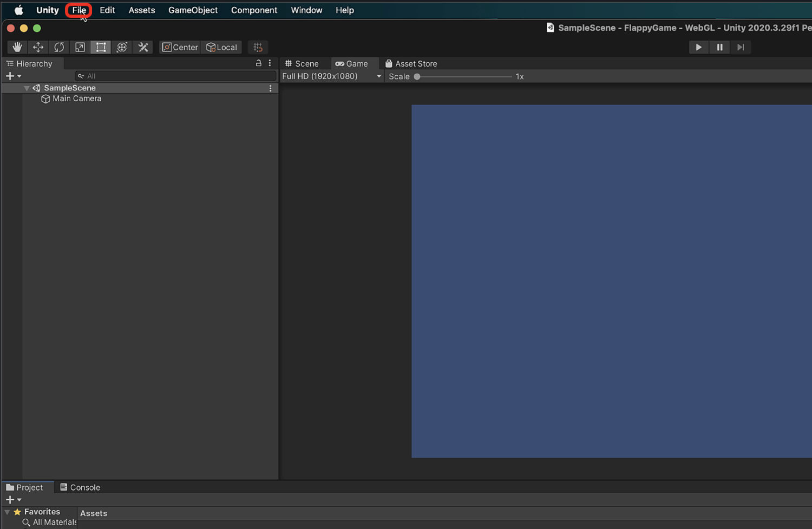The height and width of the screenshot is (529, 812).
Task: Select SampleScene in Hierarchy
Action: 69,88
